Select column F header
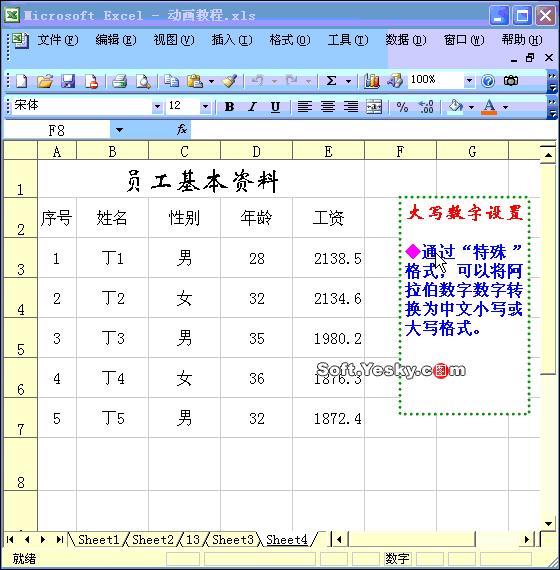 (x=400, y=151)
